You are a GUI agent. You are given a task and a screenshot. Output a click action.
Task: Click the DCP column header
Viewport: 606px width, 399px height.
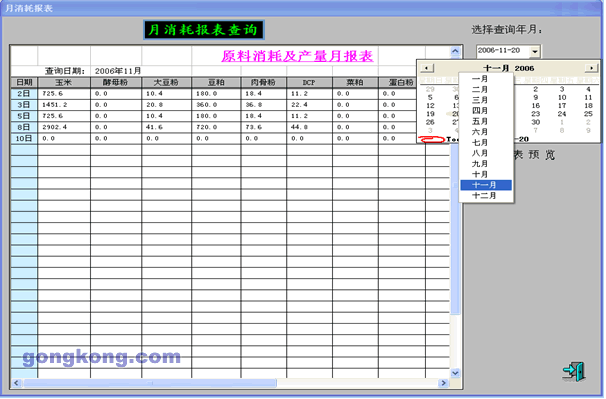click(x=309, y=83)
